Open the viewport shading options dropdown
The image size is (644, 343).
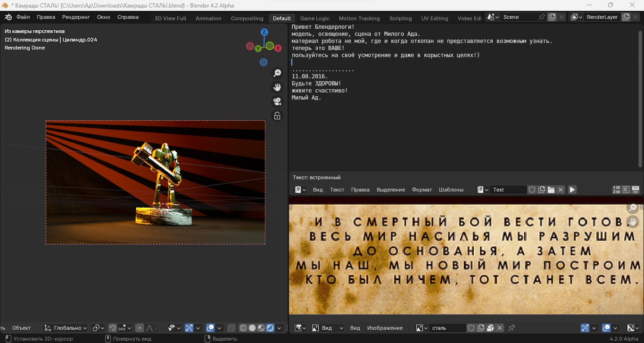tap(280, 328)
